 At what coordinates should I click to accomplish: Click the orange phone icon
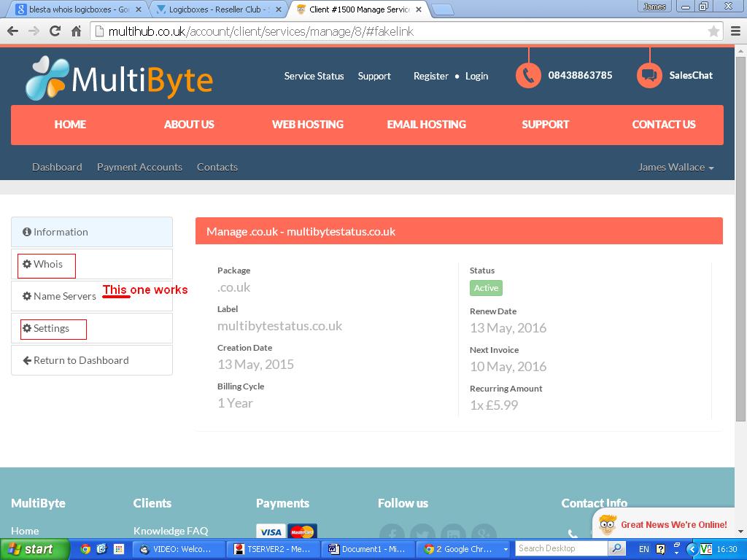click(528, 75)
